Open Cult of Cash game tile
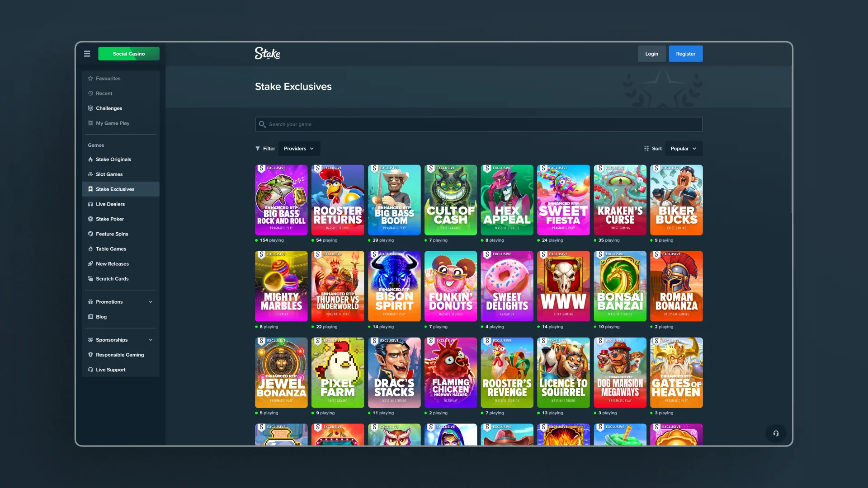The height and width of the screenshot is (488, 868). (451, 200)
